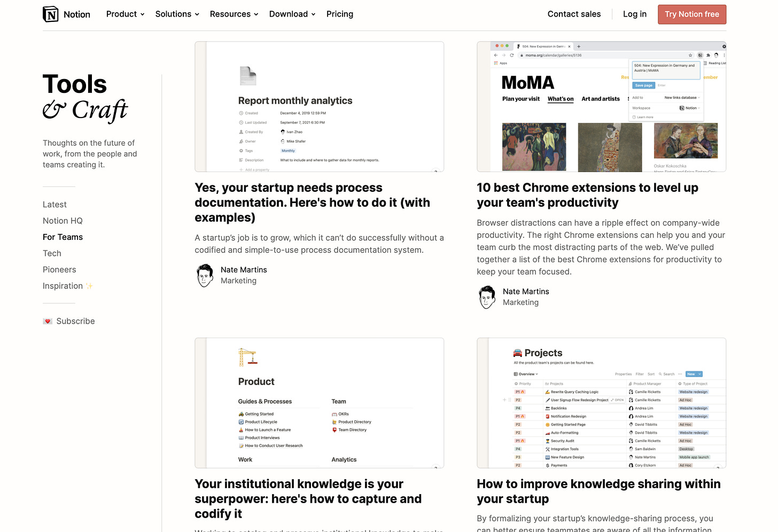This screenshot has height=532, width=778.
Task: Expand the Solutions menu
Action: 177,14
